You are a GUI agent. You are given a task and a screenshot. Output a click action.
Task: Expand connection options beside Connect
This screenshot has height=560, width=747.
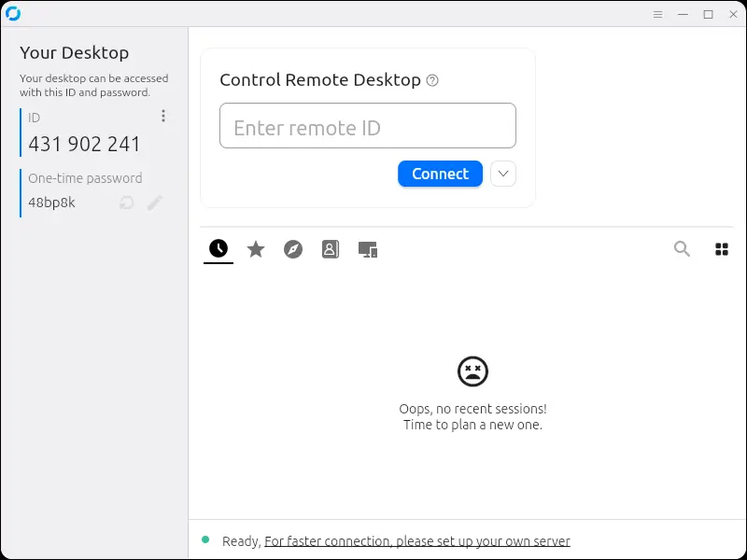coord(502,174)
